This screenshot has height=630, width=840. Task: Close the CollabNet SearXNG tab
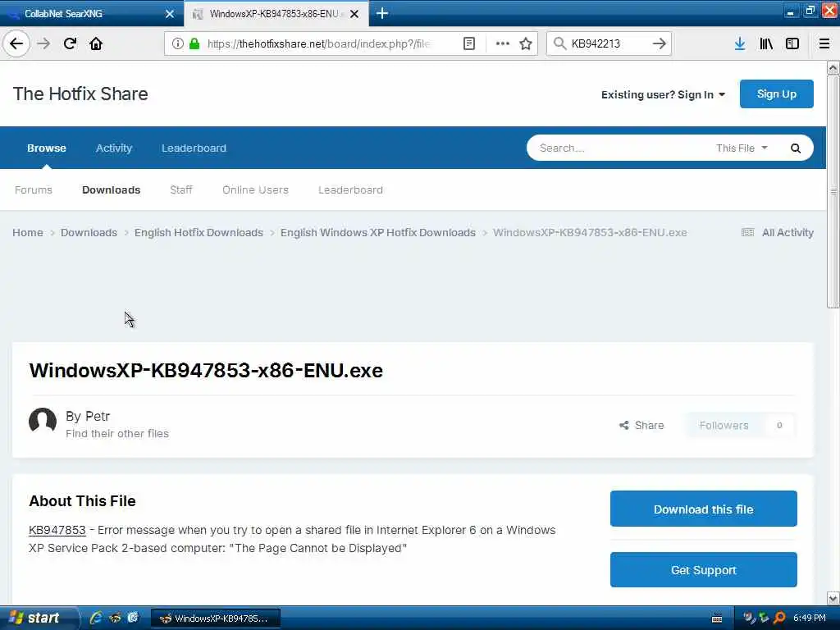click(x=170, y=14)
